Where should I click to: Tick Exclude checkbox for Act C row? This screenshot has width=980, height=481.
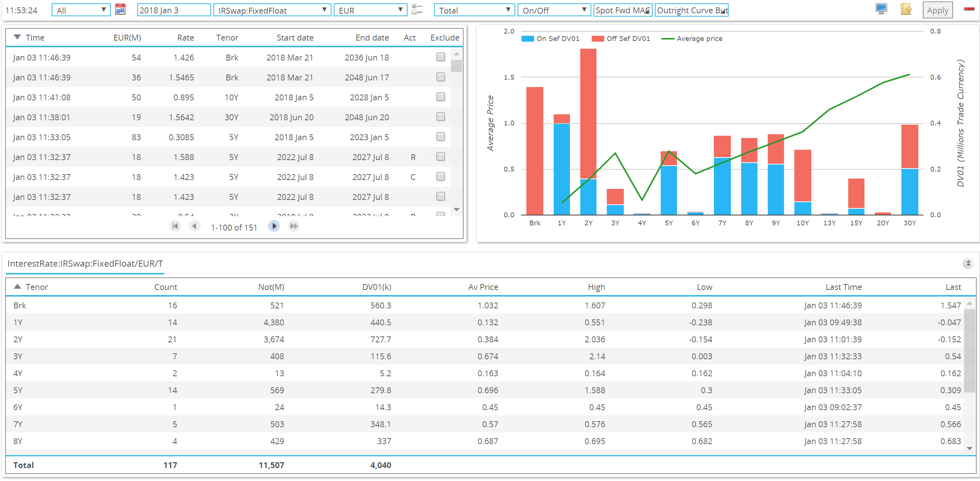click(441, 176)
